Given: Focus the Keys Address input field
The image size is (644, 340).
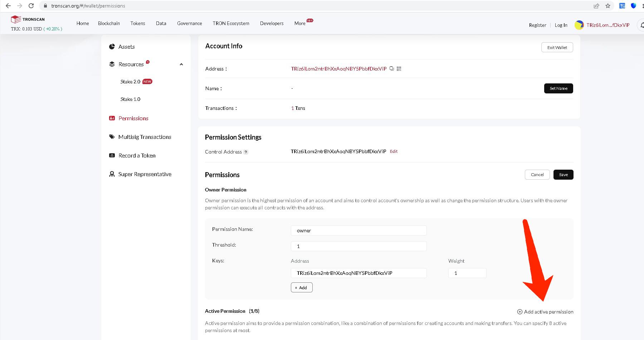Looking at the screenshot, I should pyautogui.click(x=359, y=273).
